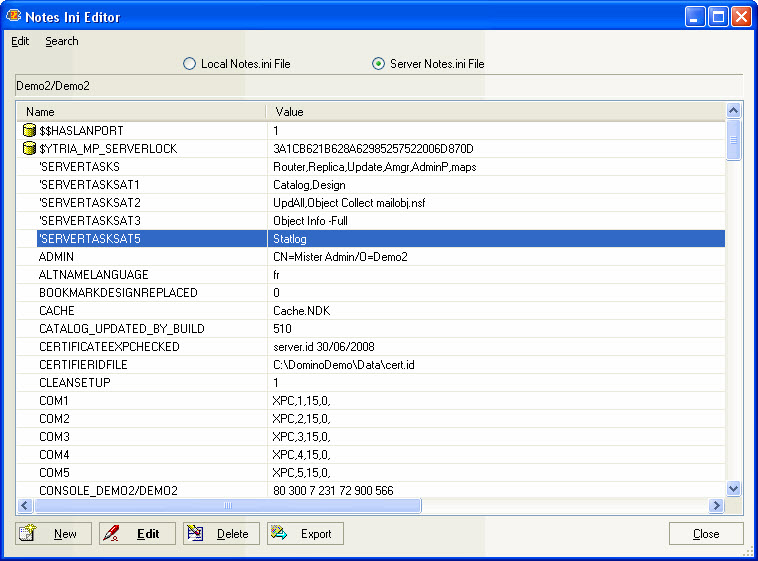Select the Local Notes.ini File option
Viewport: 758px width, 561px height.
point(189,64)
